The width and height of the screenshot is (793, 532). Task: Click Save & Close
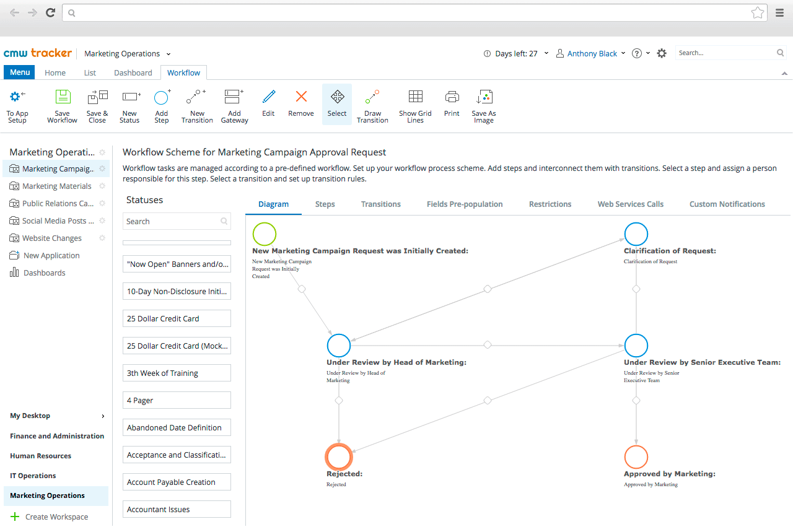click(97, 104)
